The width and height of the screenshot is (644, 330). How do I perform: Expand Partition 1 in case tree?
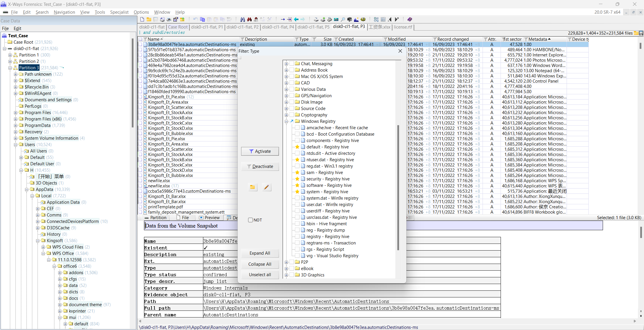pos(10,55)
